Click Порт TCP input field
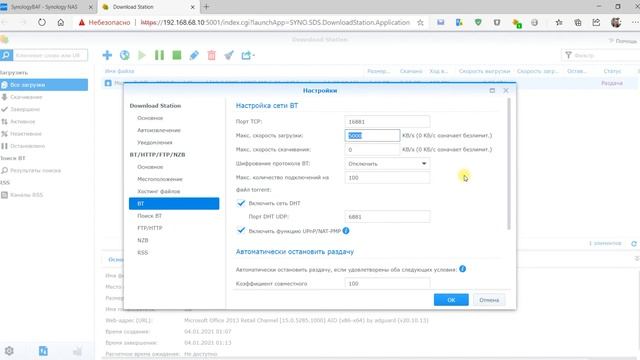 pyautogui.click(x=387, y=122)
